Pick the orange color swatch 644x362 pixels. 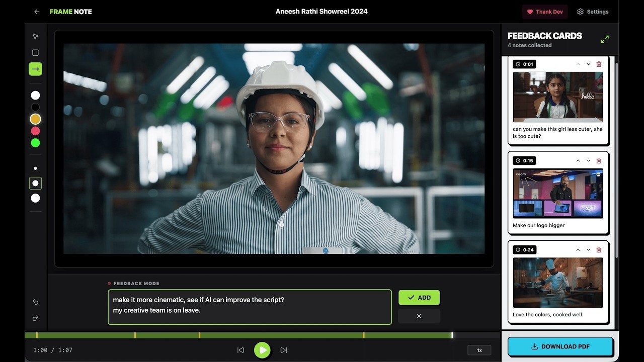[35, 119]
